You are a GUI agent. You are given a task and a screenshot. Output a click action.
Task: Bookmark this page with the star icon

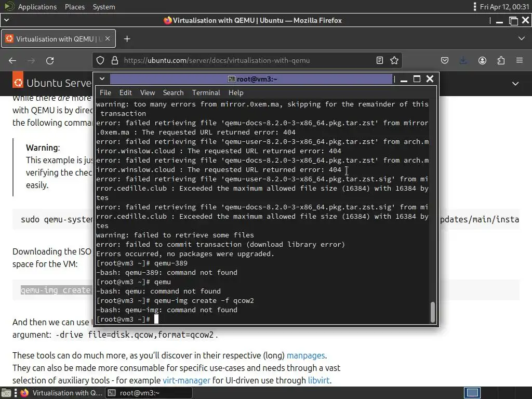coord(394,60)
